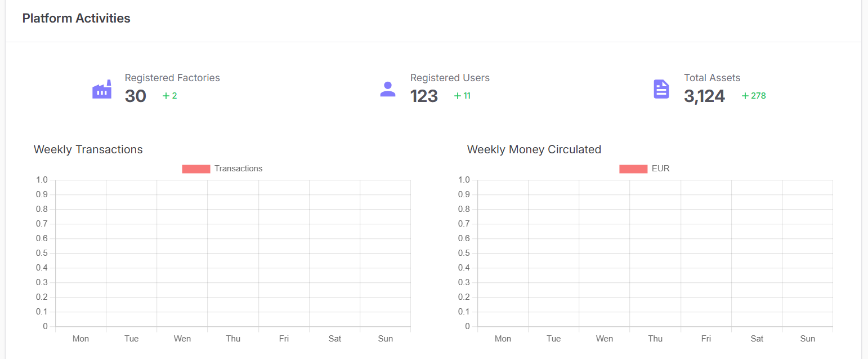Viewport: 868px width, 359px height.
Task: Click the Registered Users person icon
Action: coord(388,89)
